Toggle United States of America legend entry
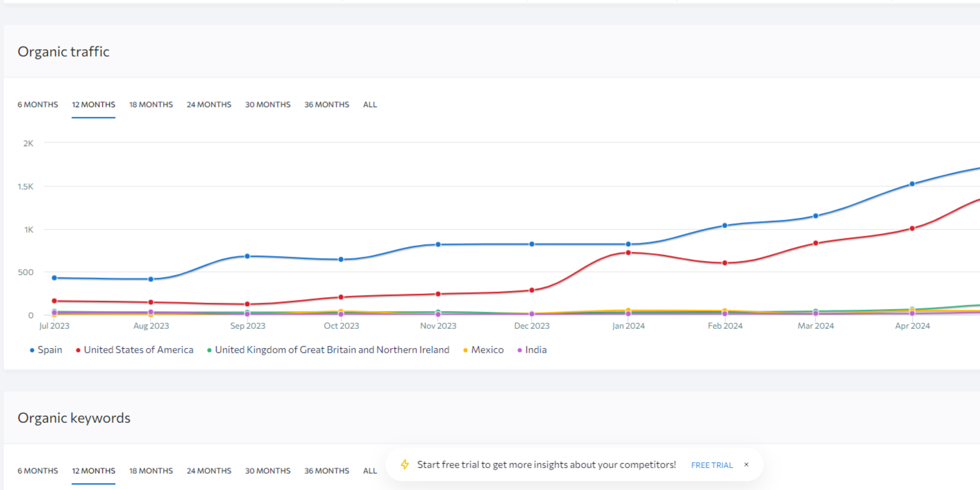This screenshot has width=980, height=490. (135, 350)
